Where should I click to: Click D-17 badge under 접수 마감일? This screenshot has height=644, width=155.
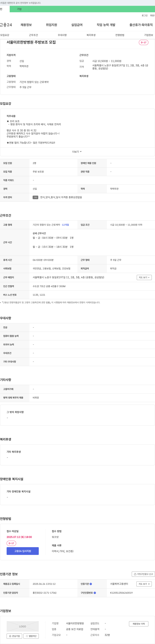point(11,543)
